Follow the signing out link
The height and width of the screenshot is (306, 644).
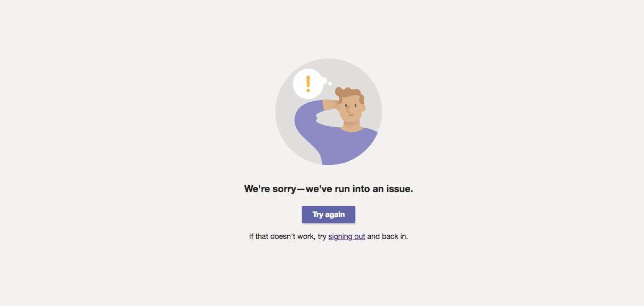tap(347, 236)
